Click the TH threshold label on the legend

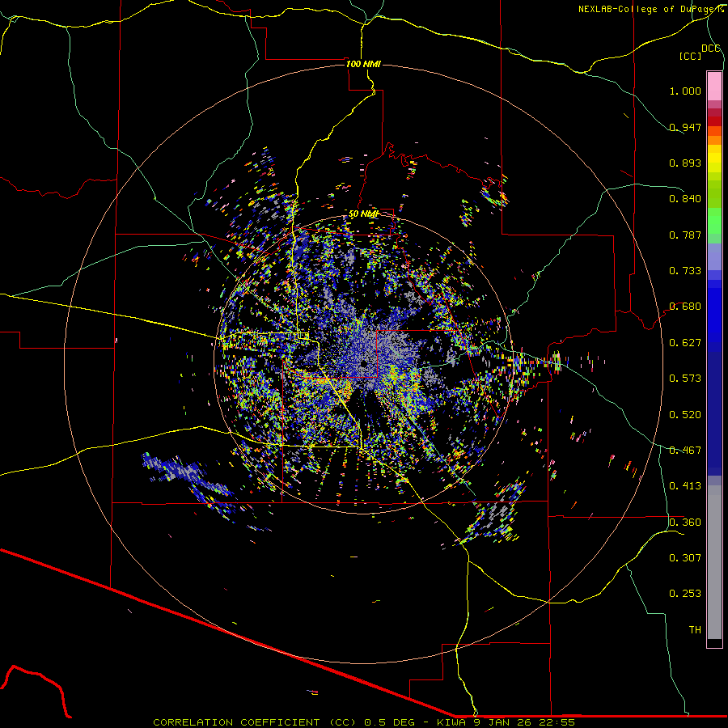pyautogui.click(x=695, y=630)
